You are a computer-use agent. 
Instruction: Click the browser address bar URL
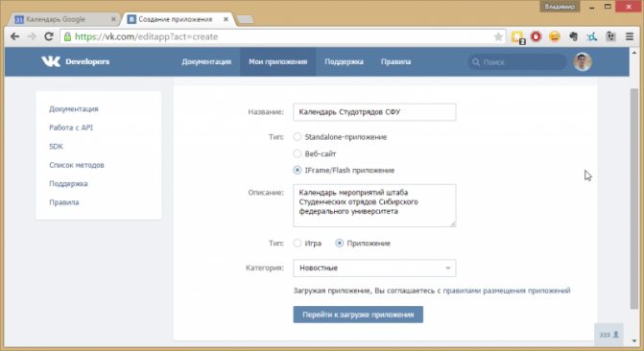click(x=283, y=36)
